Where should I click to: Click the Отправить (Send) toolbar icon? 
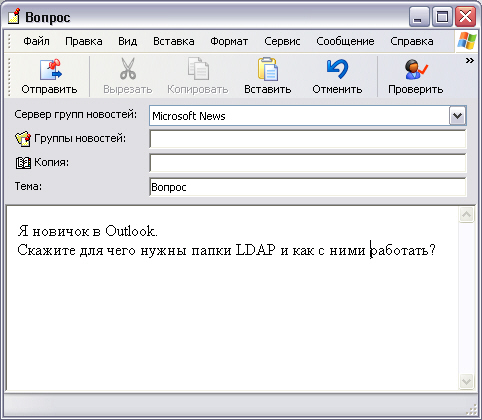pos(51,69)
